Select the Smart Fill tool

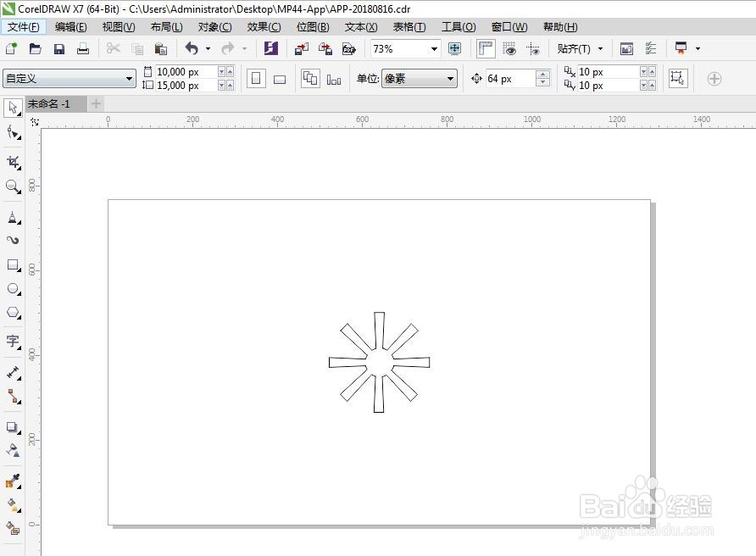13,528
